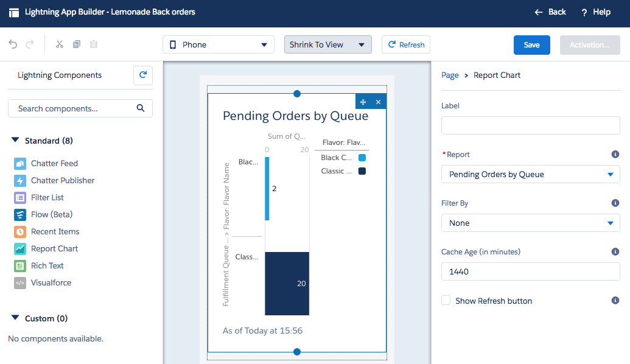Select the Chatter Feed component icon

pyautogui.click(x=20, y=163)
